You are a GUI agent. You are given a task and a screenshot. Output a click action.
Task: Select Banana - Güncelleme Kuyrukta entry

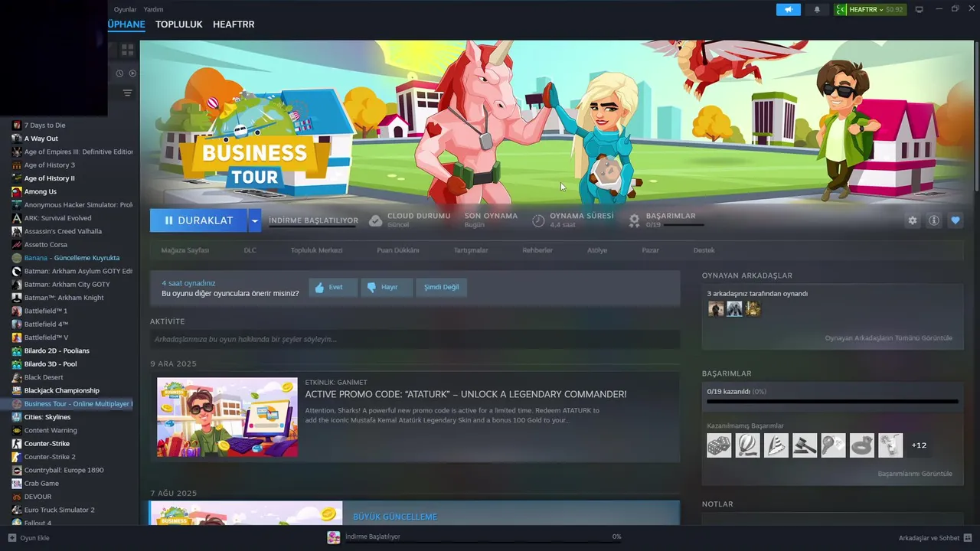point(71,258)
